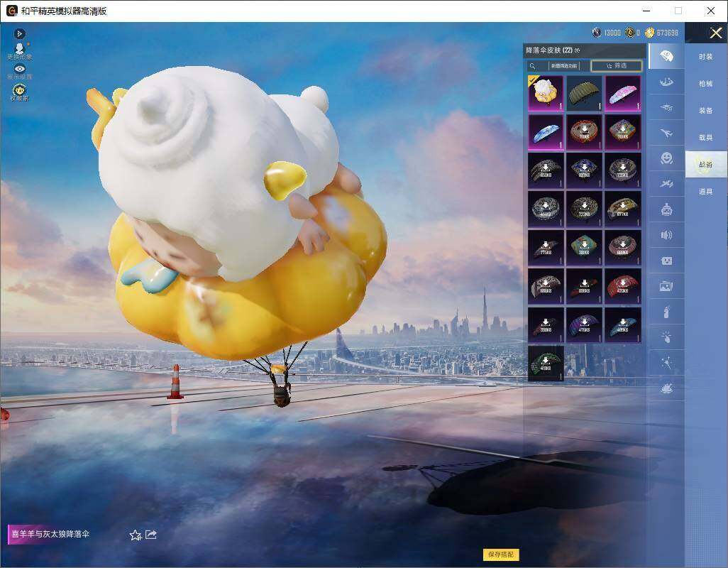Screen dimensions: 728x568
Task: Select the pink parachute thumbnail
Action: (623, 93)
